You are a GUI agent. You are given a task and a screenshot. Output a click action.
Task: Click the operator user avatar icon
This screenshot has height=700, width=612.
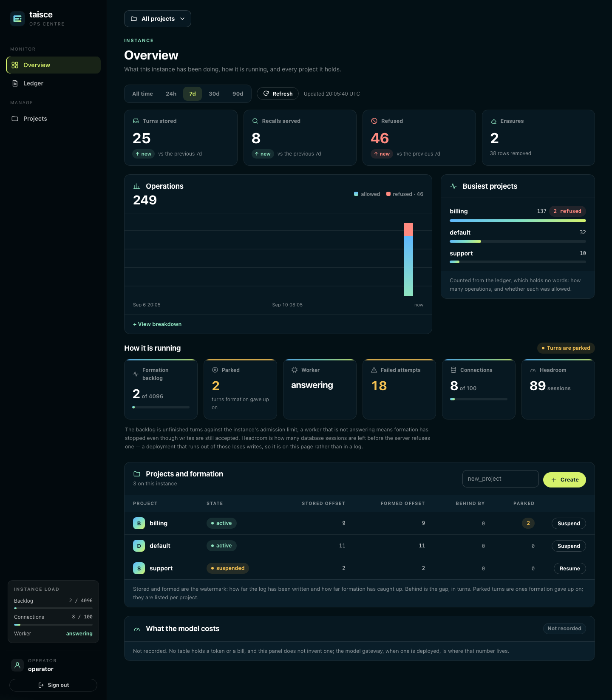pyautogui.click(x=17, y=665)
